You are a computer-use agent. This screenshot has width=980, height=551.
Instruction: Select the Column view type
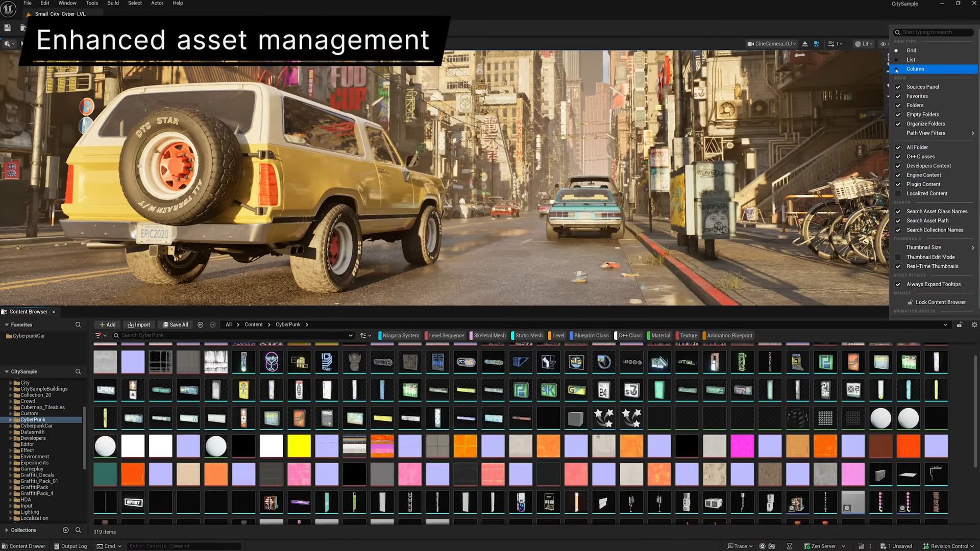tap(915, 69)
